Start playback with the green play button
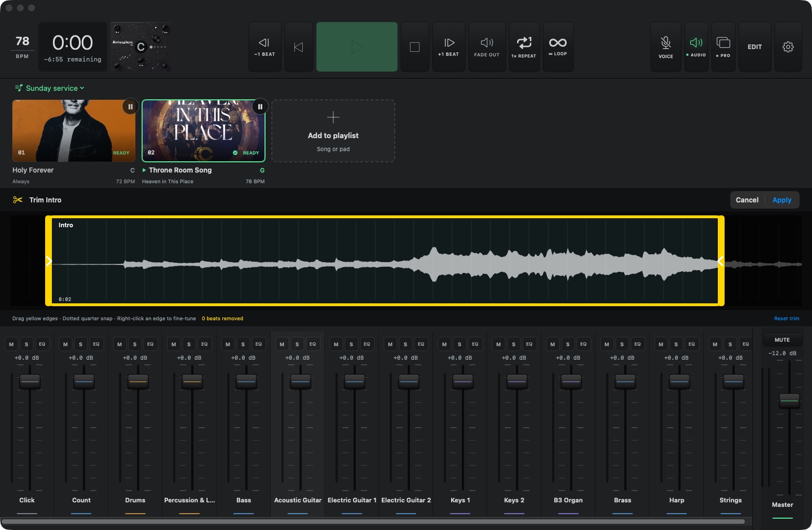This screenshot has height=530, width=812. [x=357, y=47]
